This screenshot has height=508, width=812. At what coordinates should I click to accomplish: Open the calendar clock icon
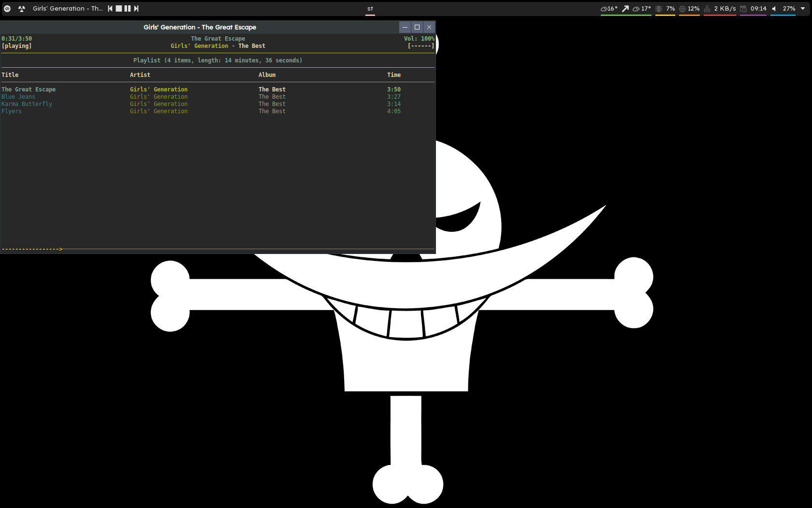pyautogui.click(x=743, y=9)
